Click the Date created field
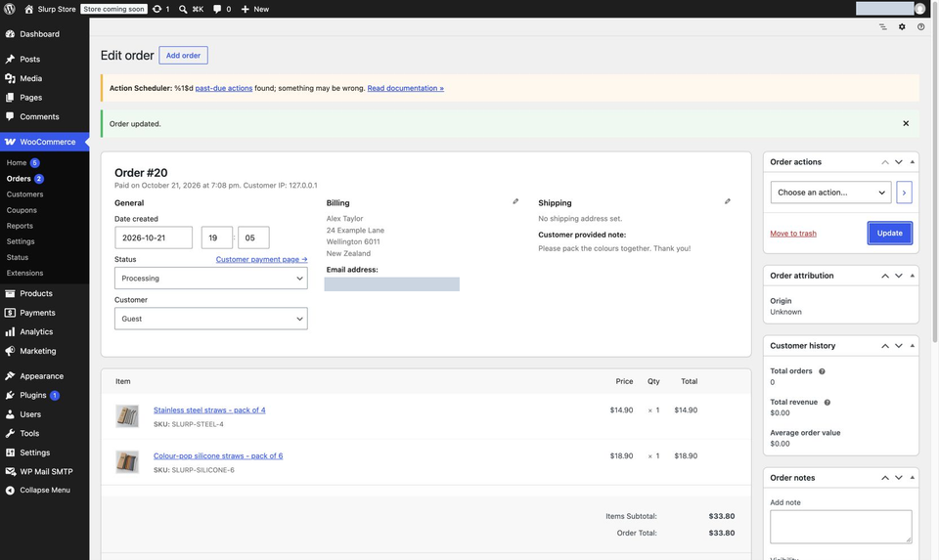 pos(154,237)
